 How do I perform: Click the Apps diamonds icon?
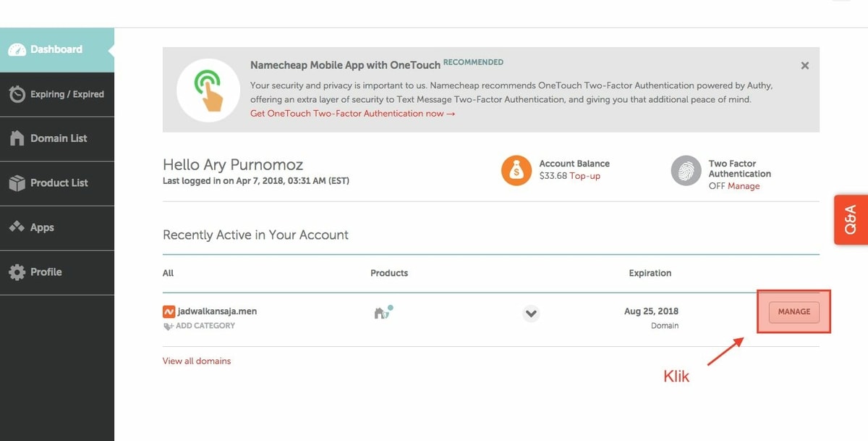(17, 227)
